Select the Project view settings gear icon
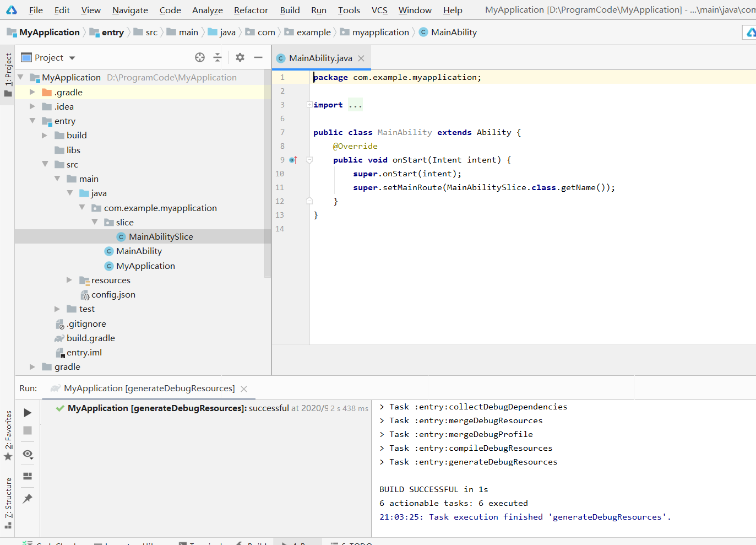The width and height of the screenshot is (756, 545). (x=239, y=57)
